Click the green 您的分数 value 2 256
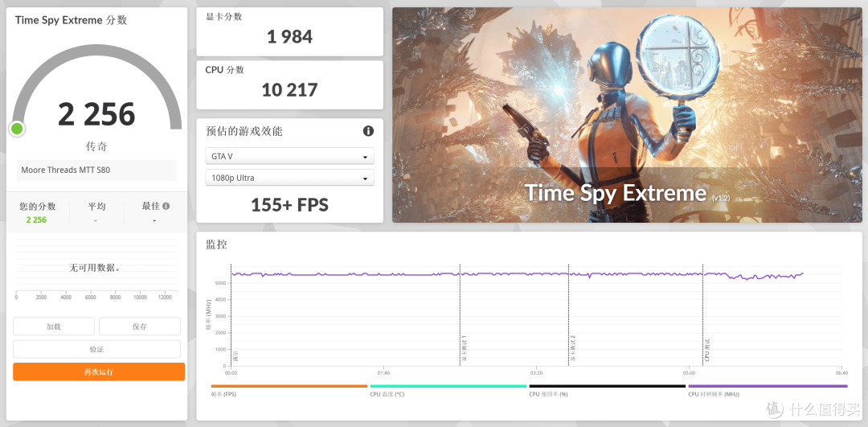 coord(36,220)
